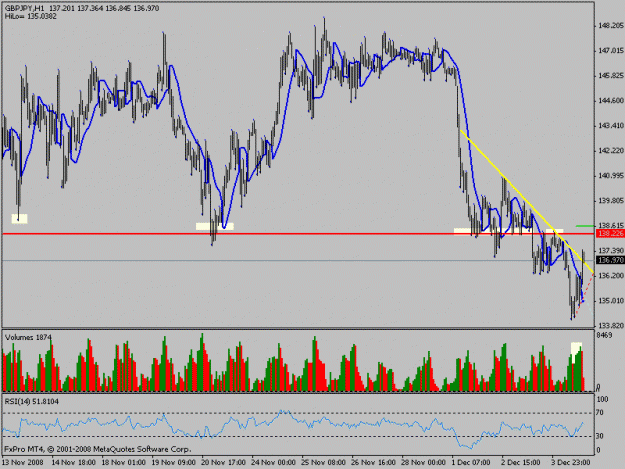Click the 24 Nov 00:00 time label
The image size is (625, 469).
pyautogui.click(x=273, y=462)
